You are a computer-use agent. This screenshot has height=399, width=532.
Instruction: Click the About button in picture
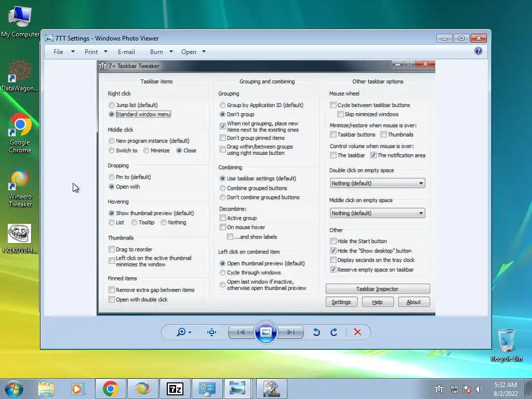point(414,302)
